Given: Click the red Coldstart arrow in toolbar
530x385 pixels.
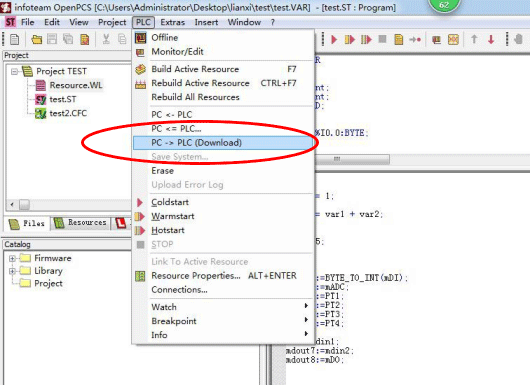Looking at the screenshot, I should [334, 40].
